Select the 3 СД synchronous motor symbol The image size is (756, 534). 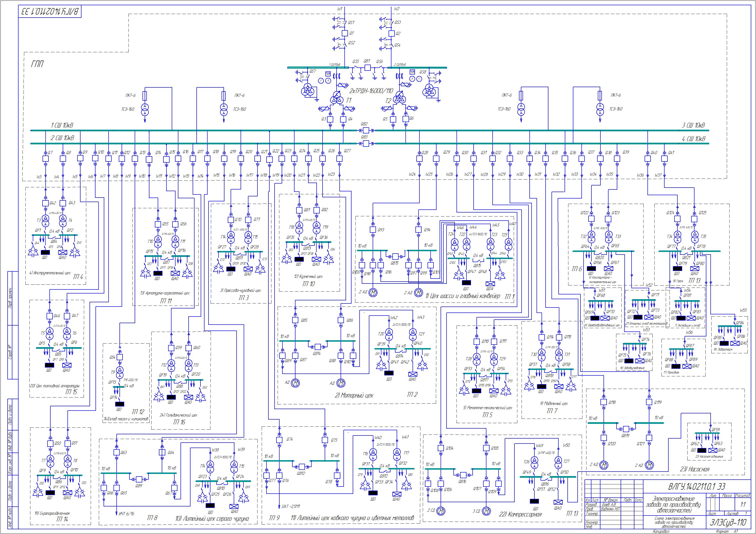pos(486,511)
